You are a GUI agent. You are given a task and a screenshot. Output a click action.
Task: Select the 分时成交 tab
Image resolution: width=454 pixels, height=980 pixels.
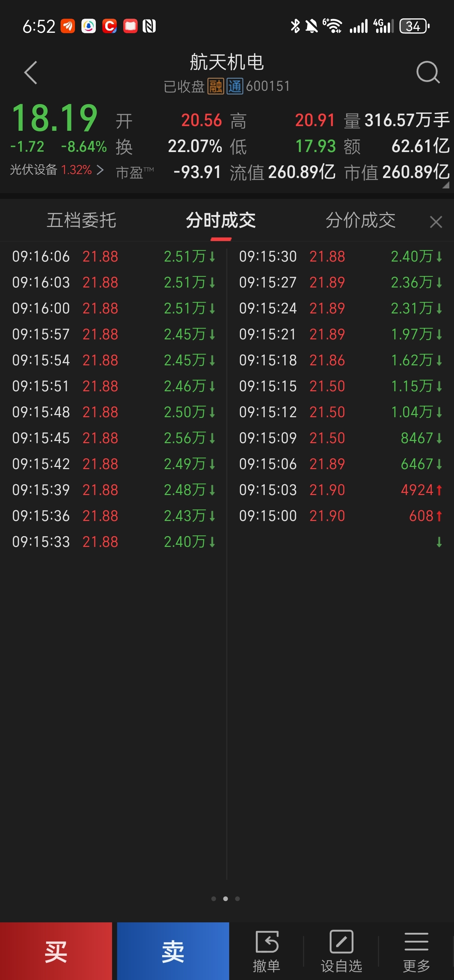(x=221, y=220)
